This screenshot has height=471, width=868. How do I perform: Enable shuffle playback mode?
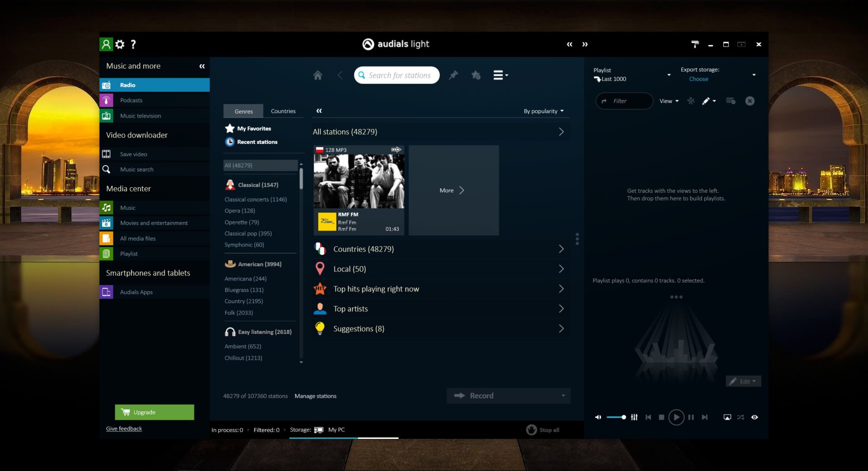tap(741, 417)
